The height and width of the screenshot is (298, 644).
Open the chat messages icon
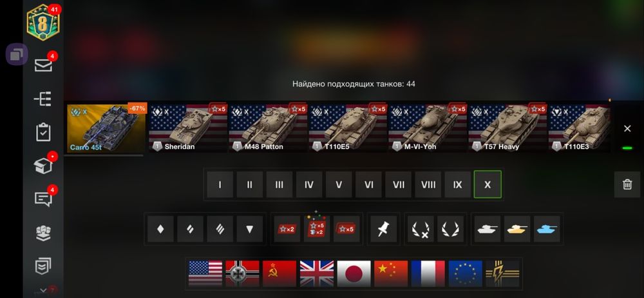click(43, 199)
